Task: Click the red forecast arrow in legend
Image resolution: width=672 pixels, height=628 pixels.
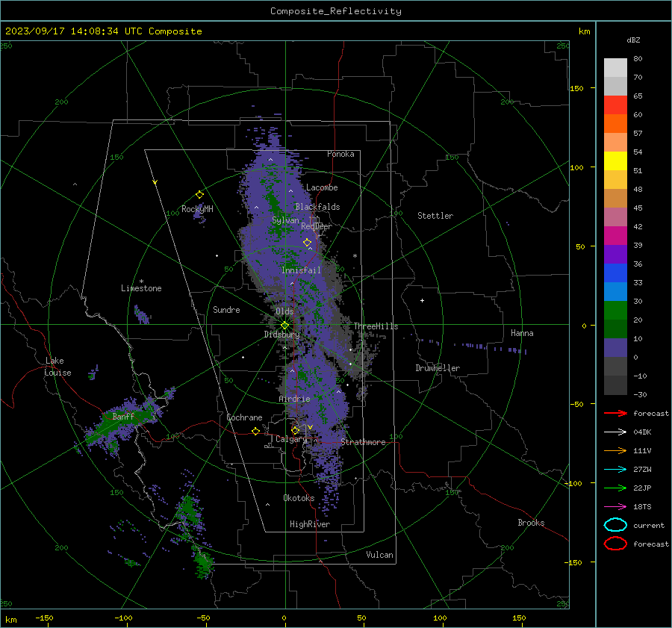Action: click(615, 413)
